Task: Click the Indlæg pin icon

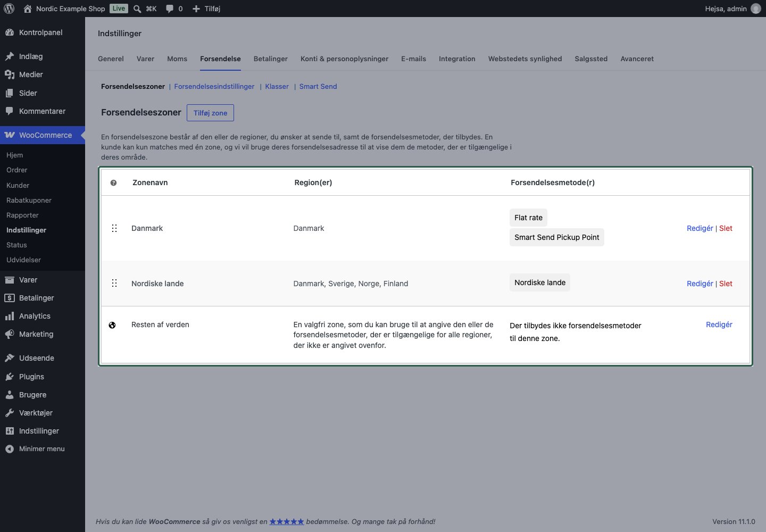Action: [10, 56]
